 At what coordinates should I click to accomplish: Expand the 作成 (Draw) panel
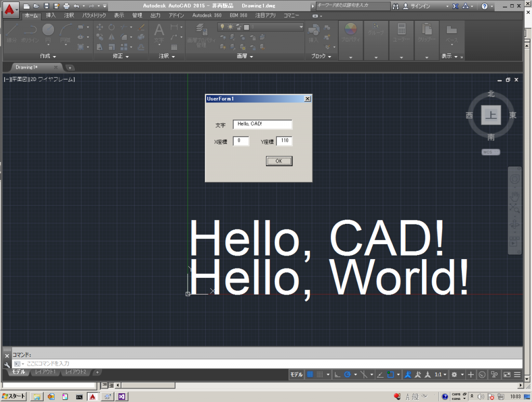coord(48,56)
